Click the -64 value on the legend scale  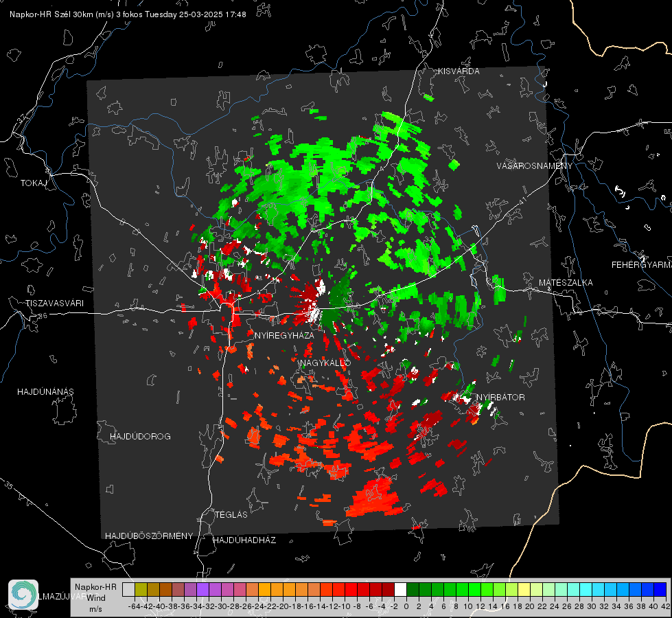pos(134,606)
